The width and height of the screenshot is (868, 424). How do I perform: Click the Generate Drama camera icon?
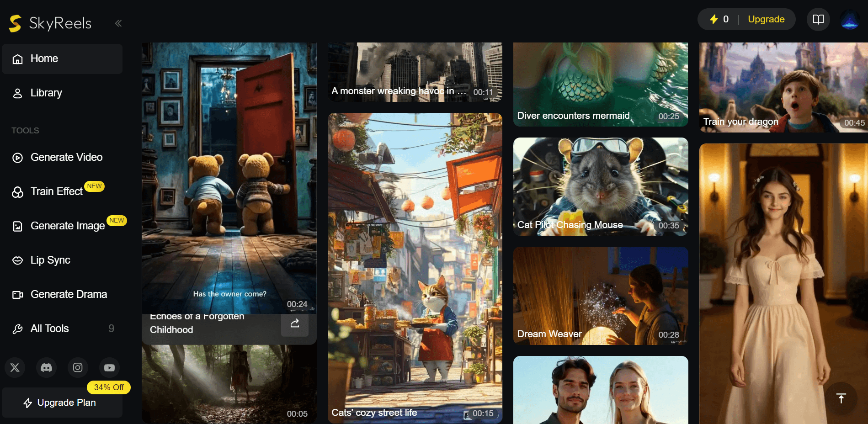(17, 295)
